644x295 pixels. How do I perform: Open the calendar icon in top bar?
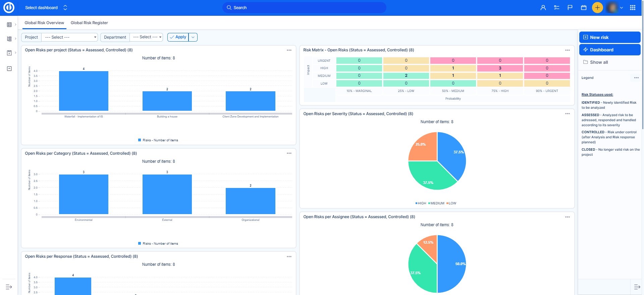pos(584,7)
